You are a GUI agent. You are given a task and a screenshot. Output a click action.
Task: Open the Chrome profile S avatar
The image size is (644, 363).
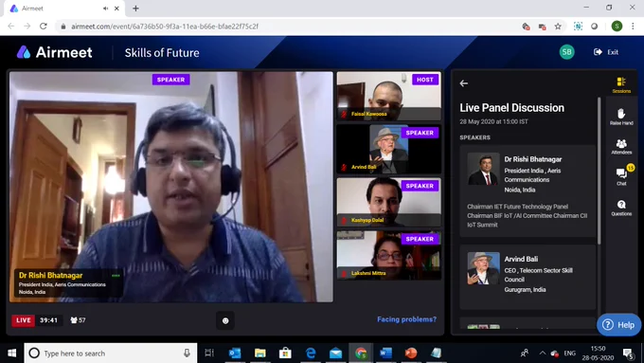click(617, 27)
